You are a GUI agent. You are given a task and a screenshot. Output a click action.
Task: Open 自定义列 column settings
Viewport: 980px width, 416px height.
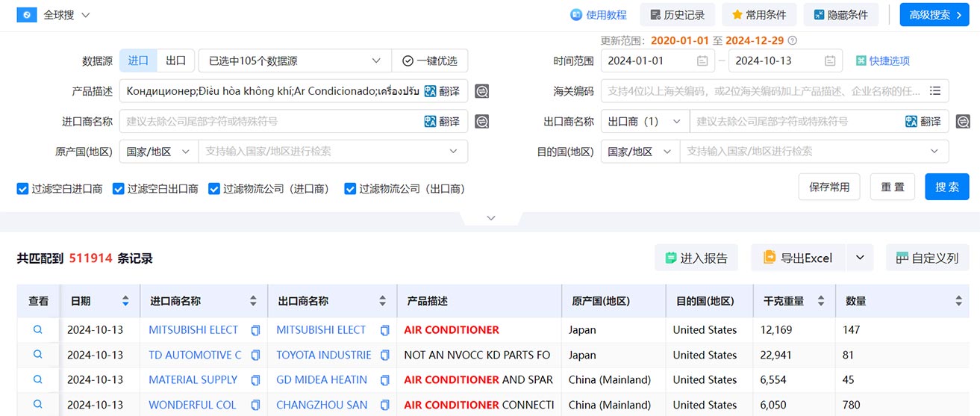[x=927, y=258]
